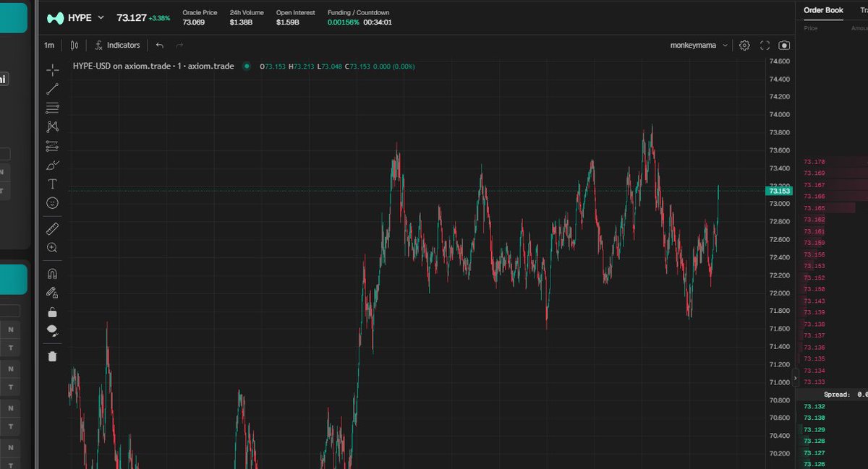Click the 70.200 price scale label
Screen dimensions: 868x469
click(779, 453)
